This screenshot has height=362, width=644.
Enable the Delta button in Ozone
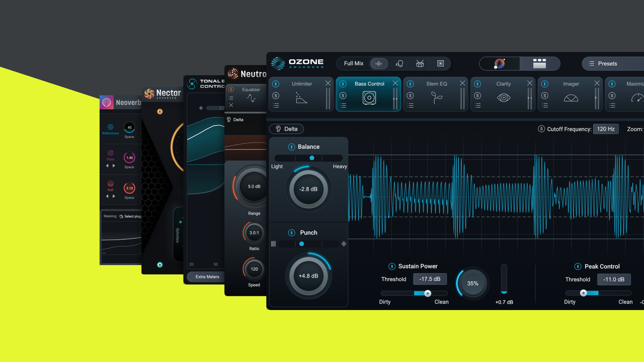[x=287, y=129]
